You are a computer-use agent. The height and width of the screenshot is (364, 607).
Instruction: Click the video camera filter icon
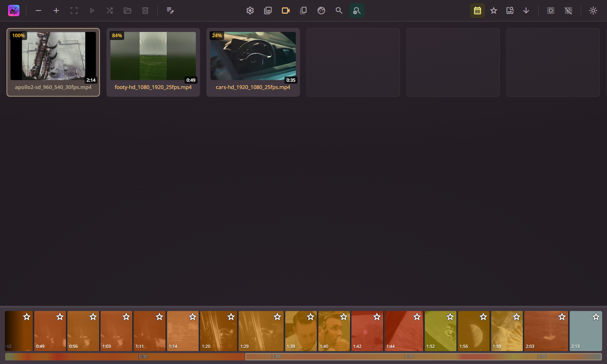pyautogui.click(x=286, y=11)
